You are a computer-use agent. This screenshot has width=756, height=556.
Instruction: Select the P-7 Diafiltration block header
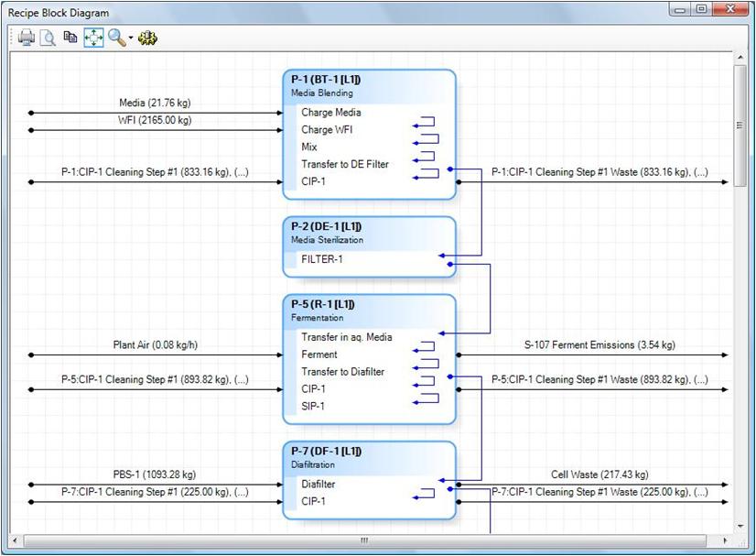tap(368, 457)
